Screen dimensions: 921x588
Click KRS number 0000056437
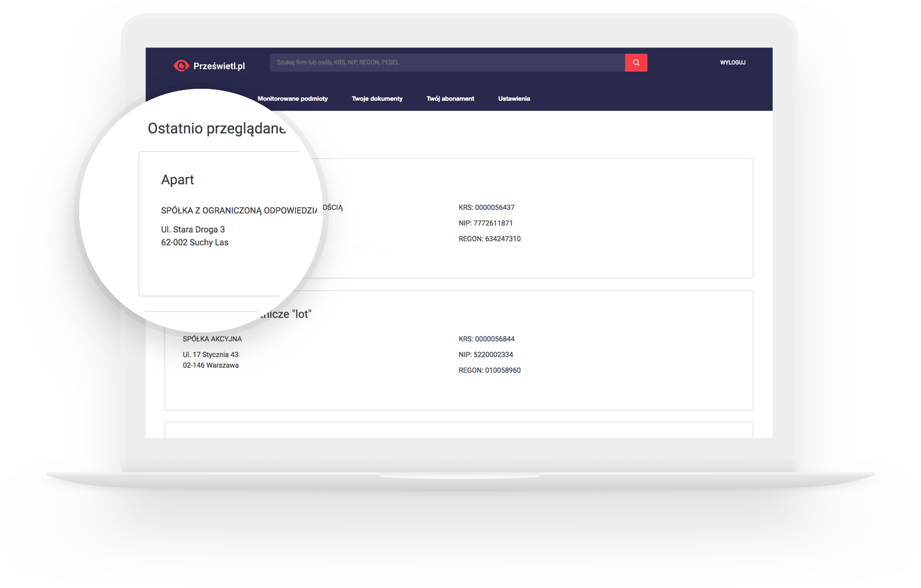point(486,208)
